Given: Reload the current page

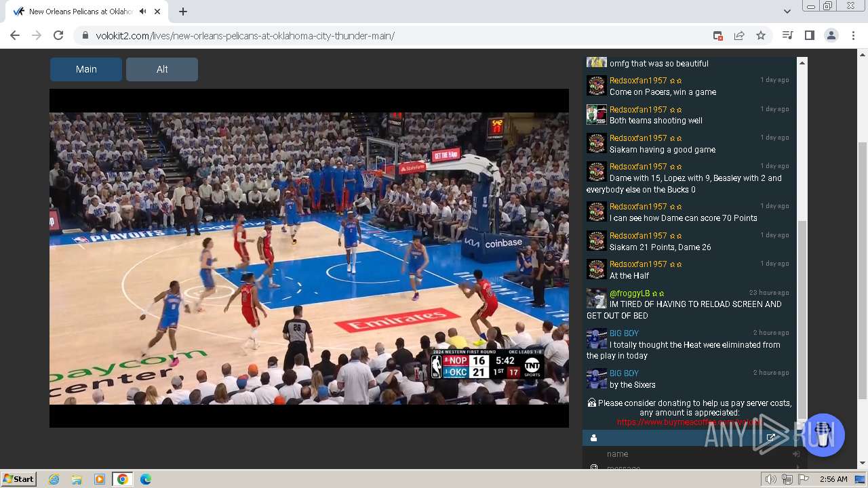Looking at the screenshot, I should click(58, 35).
